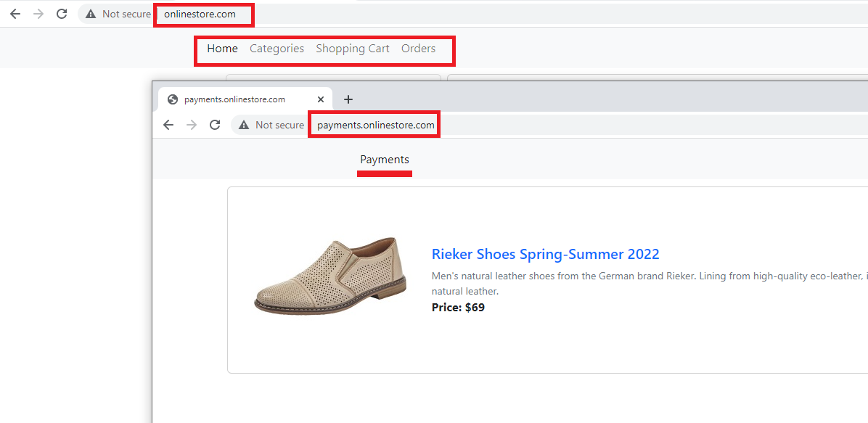The image size is (868, 423).
Task: Click Not secure warning beside payments URL
Action: click(x=271, y=125)
